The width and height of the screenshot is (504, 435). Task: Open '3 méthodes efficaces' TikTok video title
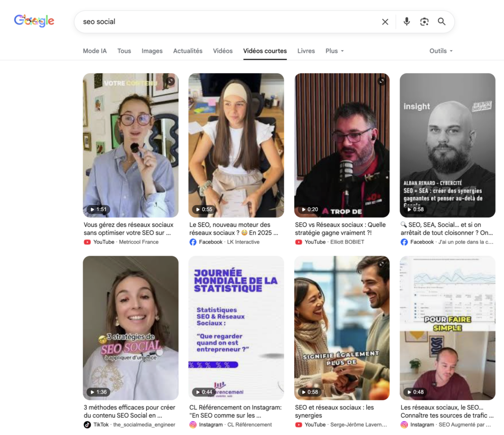click(129, 411)
